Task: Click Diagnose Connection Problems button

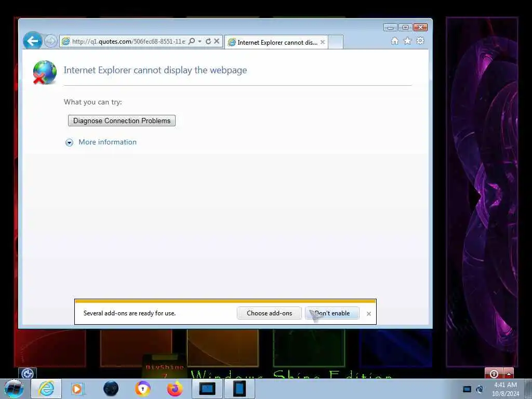Action: 122,121
